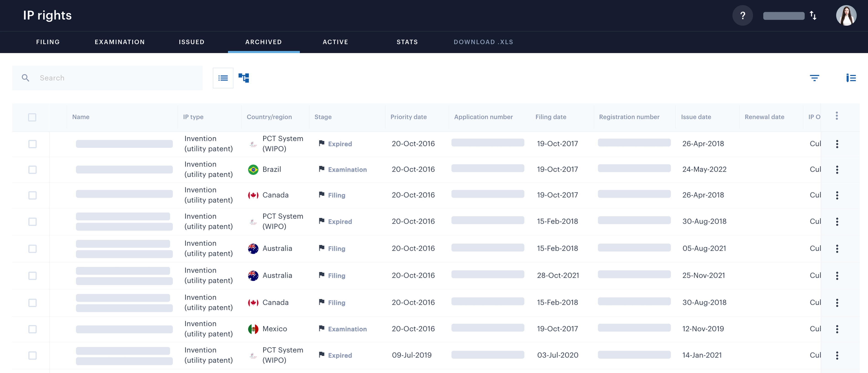Sort by Priority date column header
Screen dimensions: 868x373
point(408,117)
